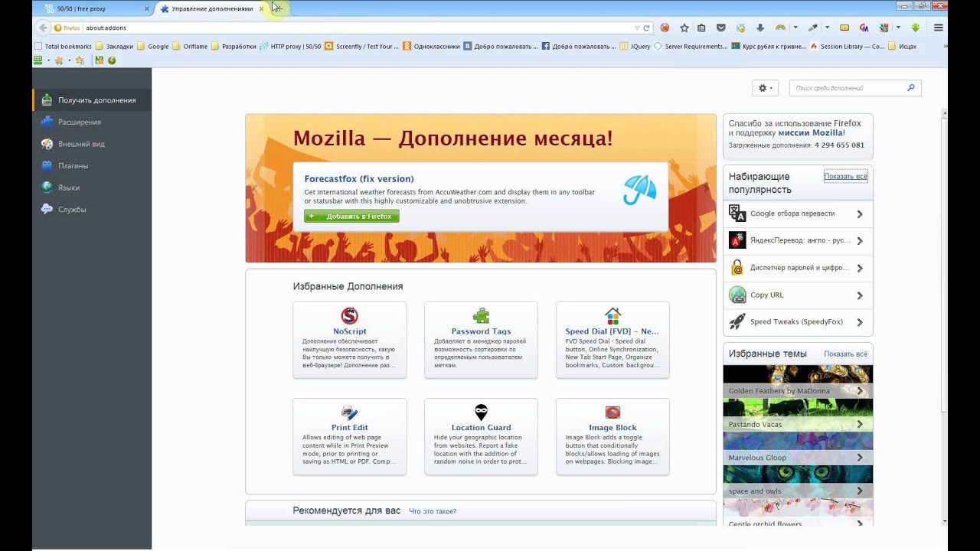The image size is (980, 551).
Task: Click the addons search input field
Action: click(848, 88)
